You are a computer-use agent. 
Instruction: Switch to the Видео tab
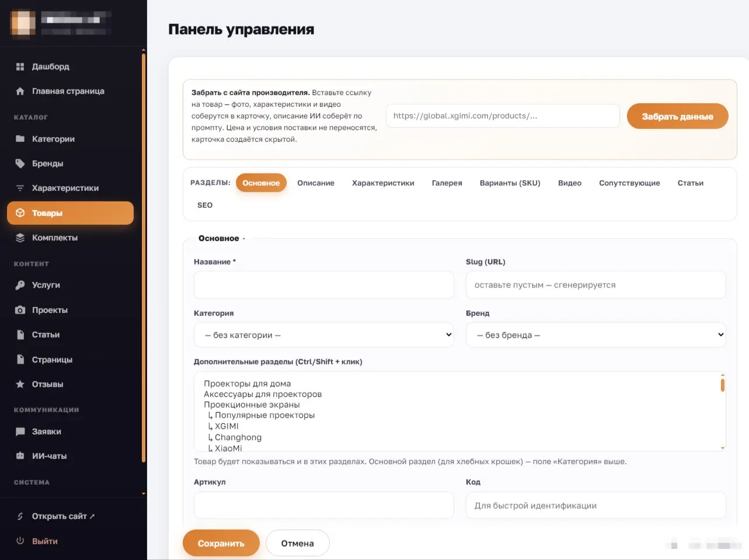570,183
